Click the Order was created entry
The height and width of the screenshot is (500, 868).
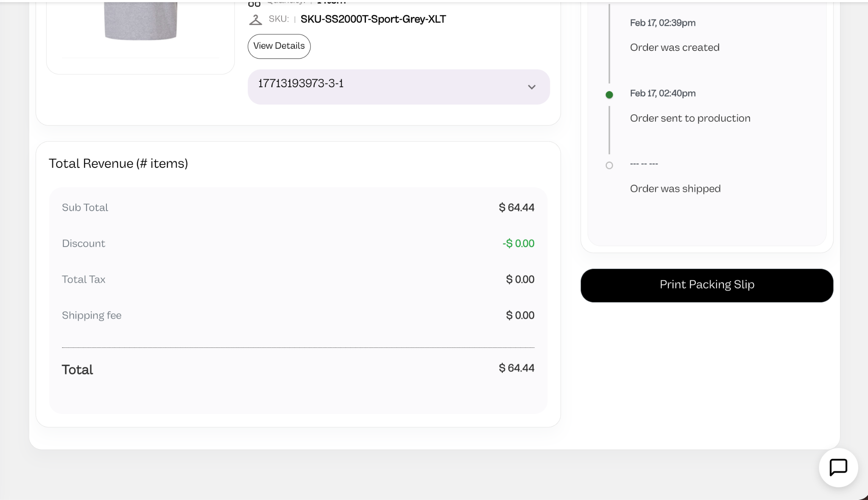click(x=675, y=47)
